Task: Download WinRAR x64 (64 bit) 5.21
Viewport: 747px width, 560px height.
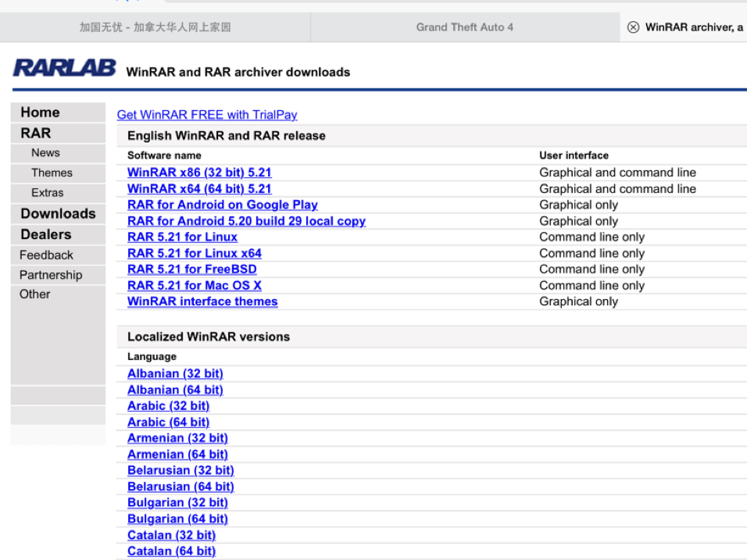Action: [x=199, y=189]
